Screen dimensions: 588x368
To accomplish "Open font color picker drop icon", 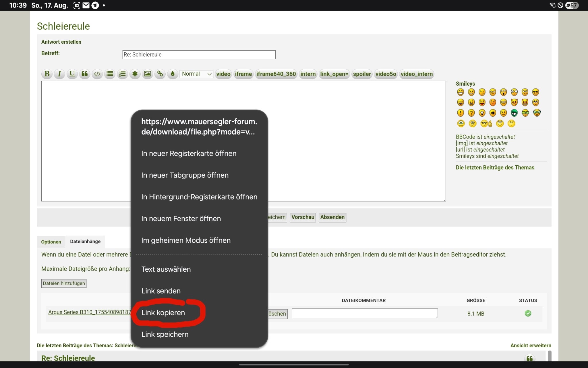I will click(173, 74).
